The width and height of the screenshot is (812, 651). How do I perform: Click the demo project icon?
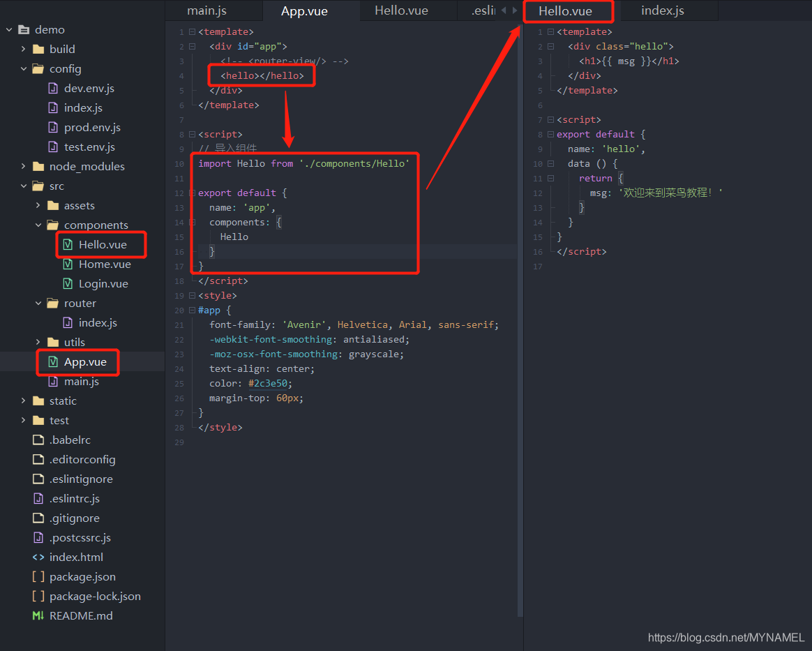click(x=24, y=29)
